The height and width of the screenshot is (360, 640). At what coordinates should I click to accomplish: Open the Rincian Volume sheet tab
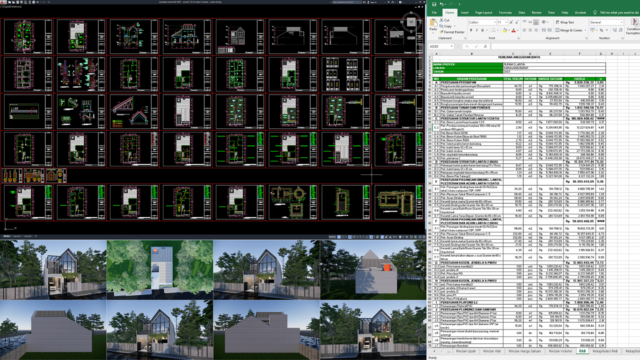560,351
